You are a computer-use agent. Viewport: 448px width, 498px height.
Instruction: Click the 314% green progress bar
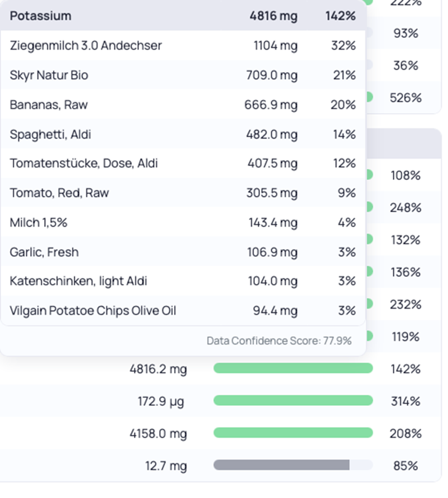click(293, 401)
